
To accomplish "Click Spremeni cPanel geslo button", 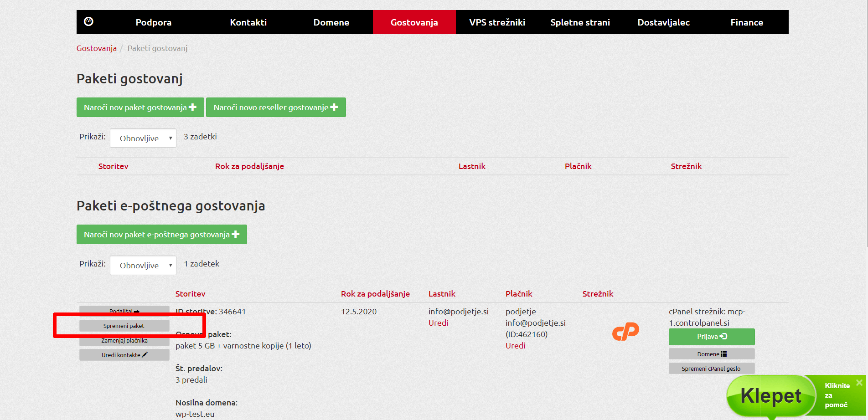I will point(711,369).
